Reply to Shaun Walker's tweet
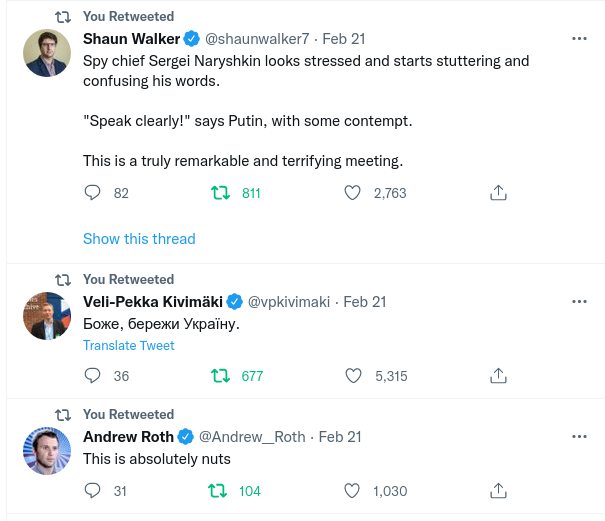The height and width of the screenshot is (521, 605). tap(92, 193)
